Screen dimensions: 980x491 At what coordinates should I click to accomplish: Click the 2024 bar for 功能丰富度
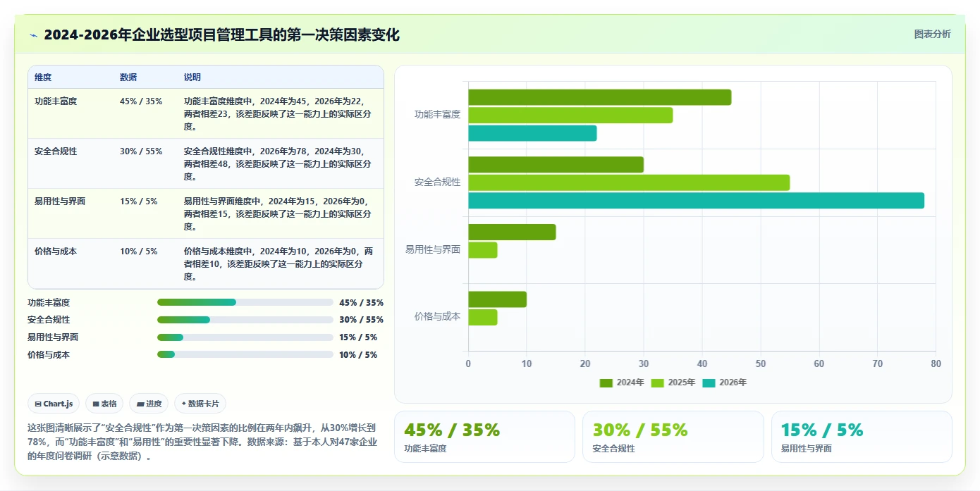[x=599, y=97]
